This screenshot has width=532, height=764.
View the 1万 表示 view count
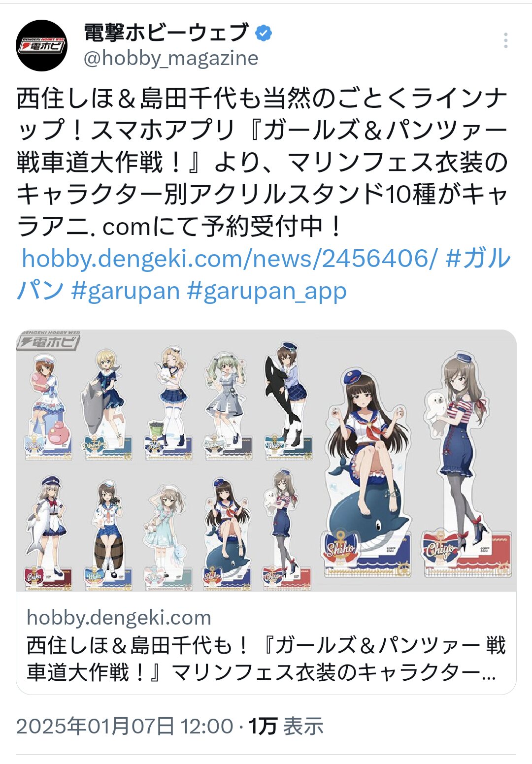tap(286, 726)
